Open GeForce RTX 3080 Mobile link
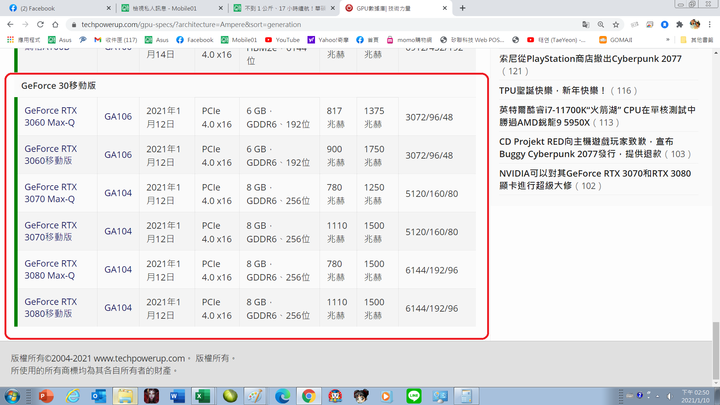This screenshot has width=720, height=405. tap(51, 308)
